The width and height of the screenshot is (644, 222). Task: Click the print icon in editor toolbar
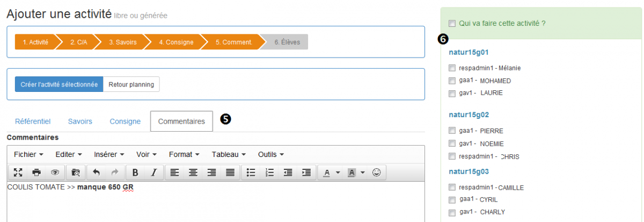coord(36,173)
